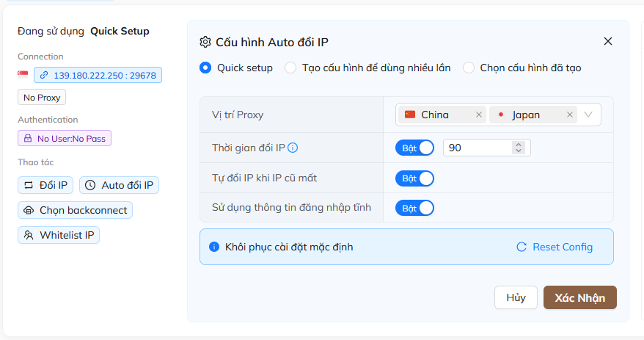Viewport: 644px width, 340px height.
Task: Click the info icon beside Thời gian đổi IP
Action: coord(293,148)
